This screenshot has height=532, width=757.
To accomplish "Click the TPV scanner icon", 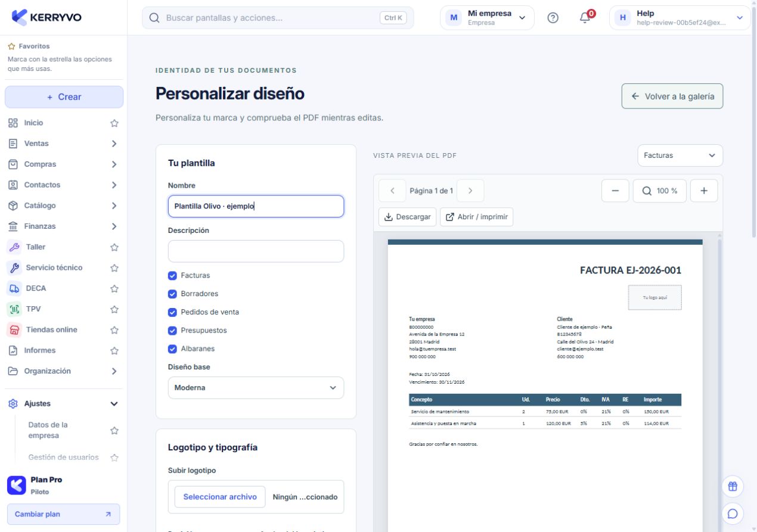I will coord(14,309).
